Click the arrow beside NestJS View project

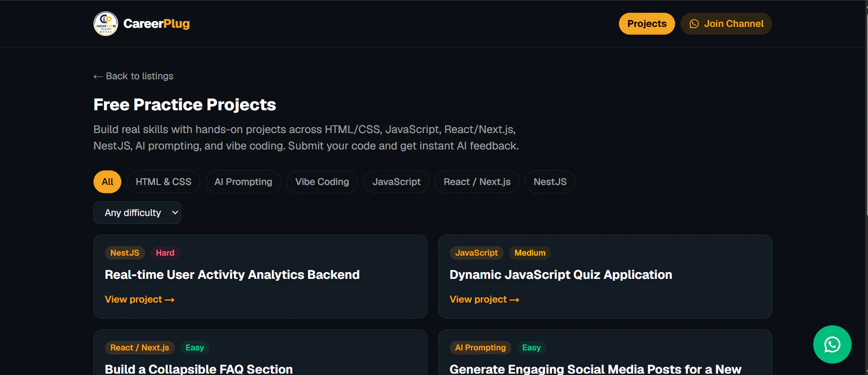(x=170, y=300)
